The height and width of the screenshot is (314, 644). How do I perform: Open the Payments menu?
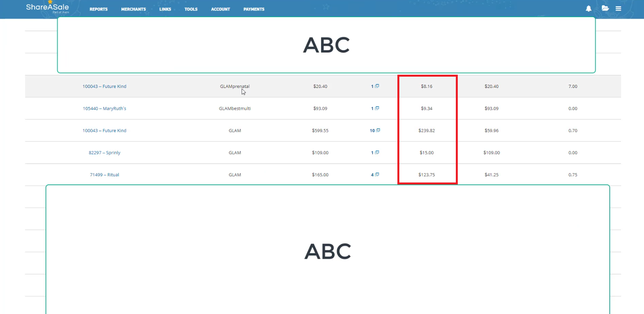click(x=254, y=9)
